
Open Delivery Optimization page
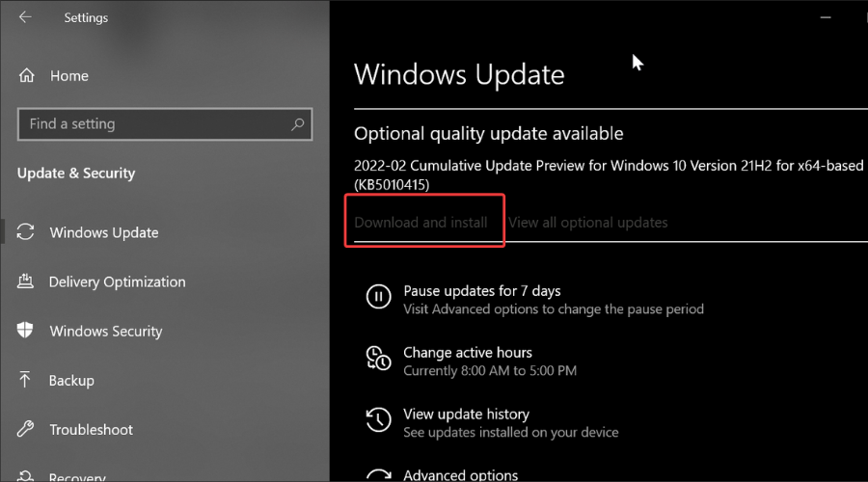point(118,281)
